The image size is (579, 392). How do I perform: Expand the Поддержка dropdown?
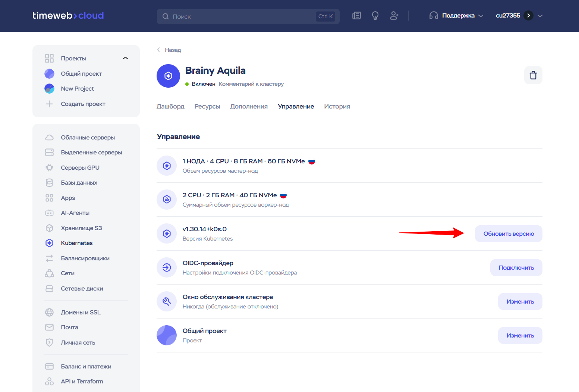coord(456,16)
